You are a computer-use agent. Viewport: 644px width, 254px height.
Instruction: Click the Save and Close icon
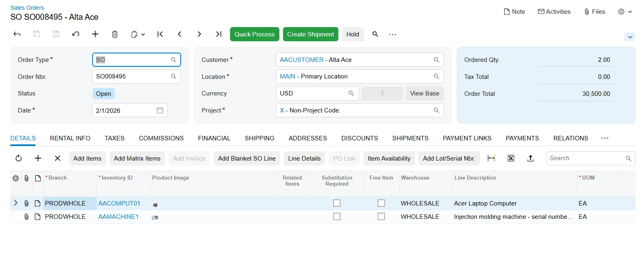pos(36,34)
